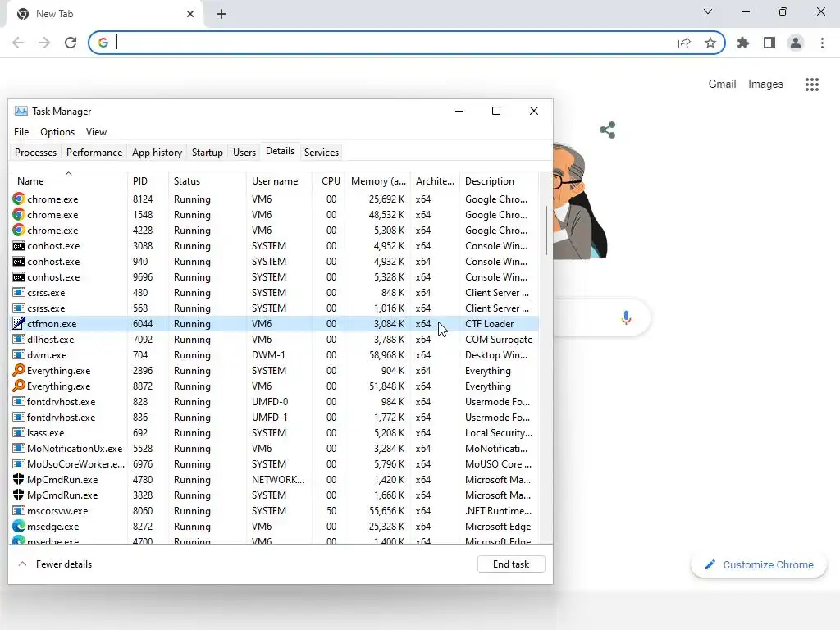The height and width of the screenshot is (630, 840).
Task: Select MpCmdRun.exe with PID 4780
Action: tap(274, 479)
